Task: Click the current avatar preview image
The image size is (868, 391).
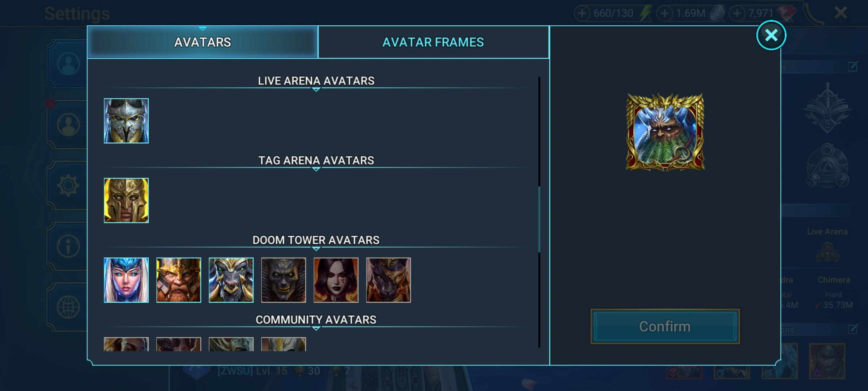Action: [665, 132]
